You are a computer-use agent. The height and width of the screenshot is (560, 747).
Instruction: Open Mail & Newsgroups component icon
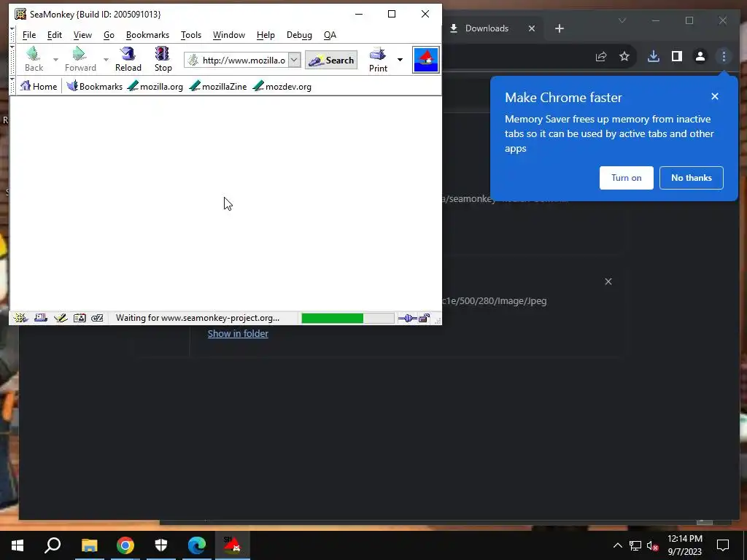(x=41, y=318)
